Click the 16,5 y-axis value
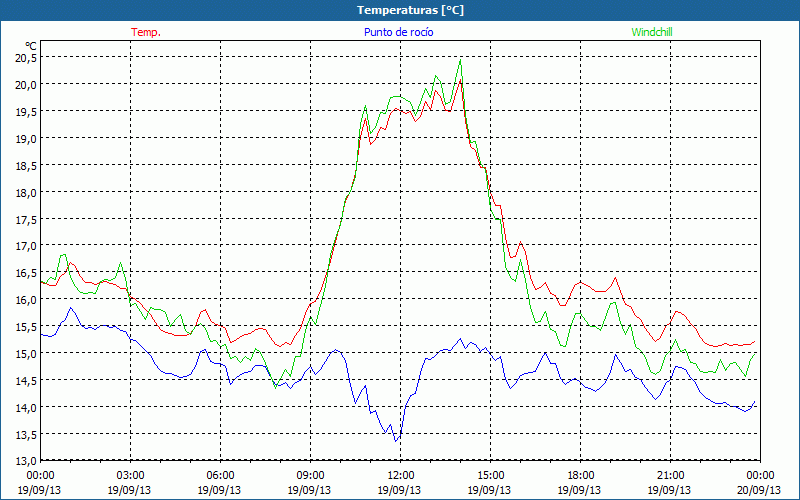 26,273
